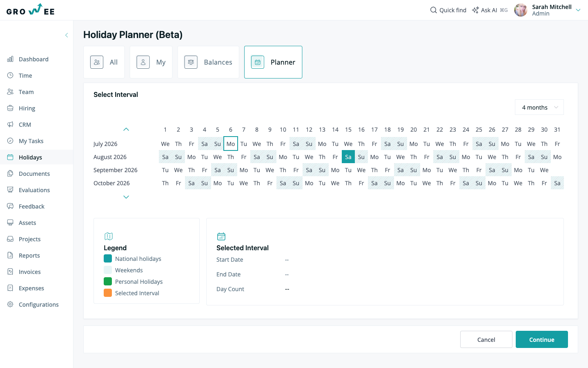Click the CRM megaphone icon in sidebar
The image size is (588, 368).
[10, 125]
